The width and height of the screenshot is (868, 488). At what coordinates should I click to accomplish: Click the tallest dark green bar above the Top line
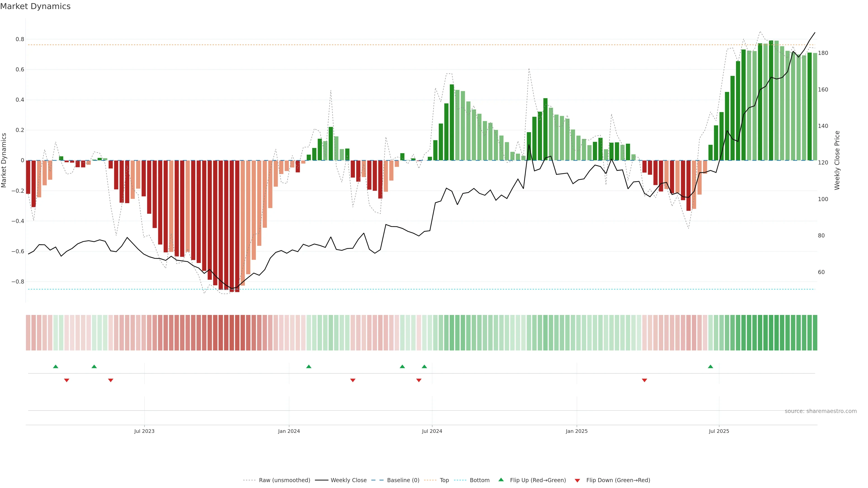click(771, 101)
